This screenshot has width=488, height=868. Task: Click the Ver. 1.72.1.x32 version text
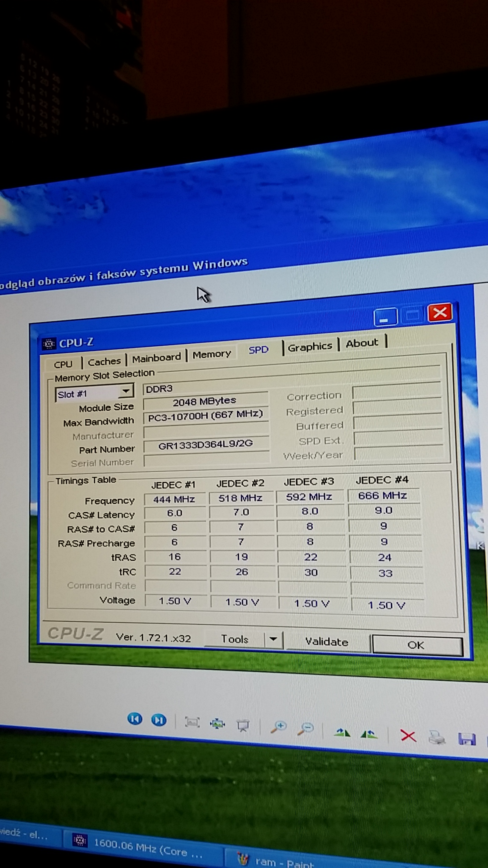click(x=153, y=638)
